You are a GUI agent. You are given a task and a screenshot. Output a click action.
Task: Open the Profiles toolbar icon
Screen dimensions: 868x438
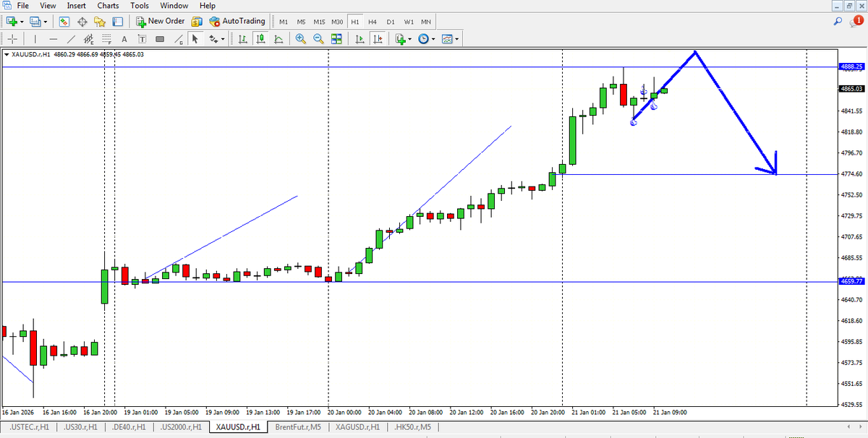click(x=34, y=21)
